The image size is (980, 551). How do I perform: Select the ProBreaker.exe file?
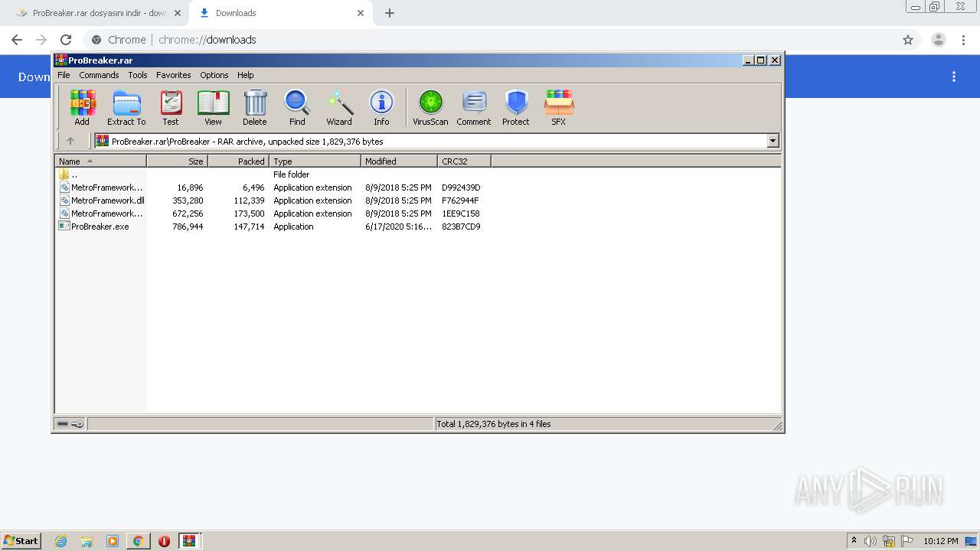[94, 227]
